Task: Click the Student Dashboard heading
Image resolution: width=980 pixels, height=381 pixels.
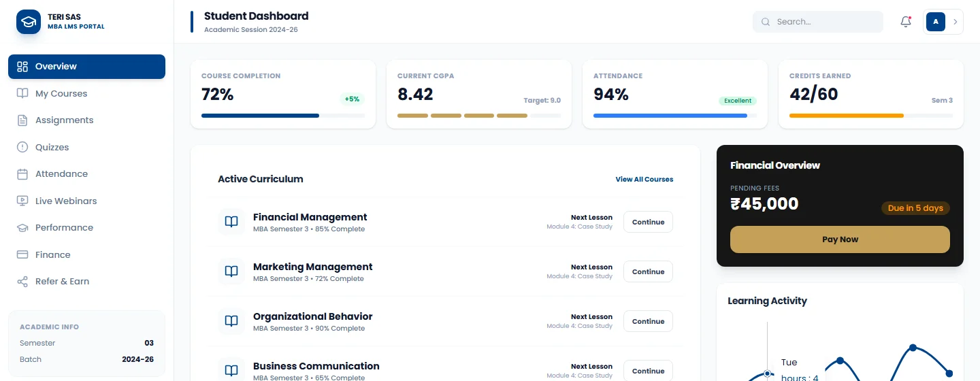Action: click(256, 16)
